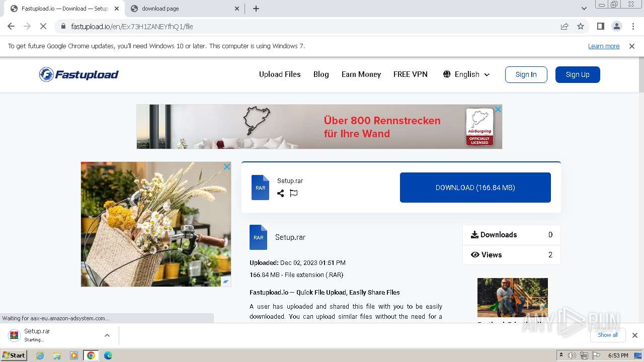
Task: Click the network icon in system tray
Action: 584,355
